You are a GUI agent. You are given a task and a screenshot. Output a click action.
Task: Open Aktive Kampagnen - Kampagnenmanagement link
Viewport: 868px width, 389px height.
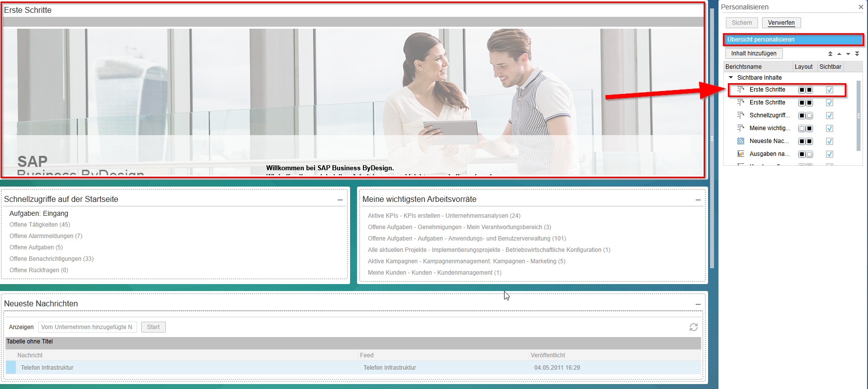click(x=466, y=261)
